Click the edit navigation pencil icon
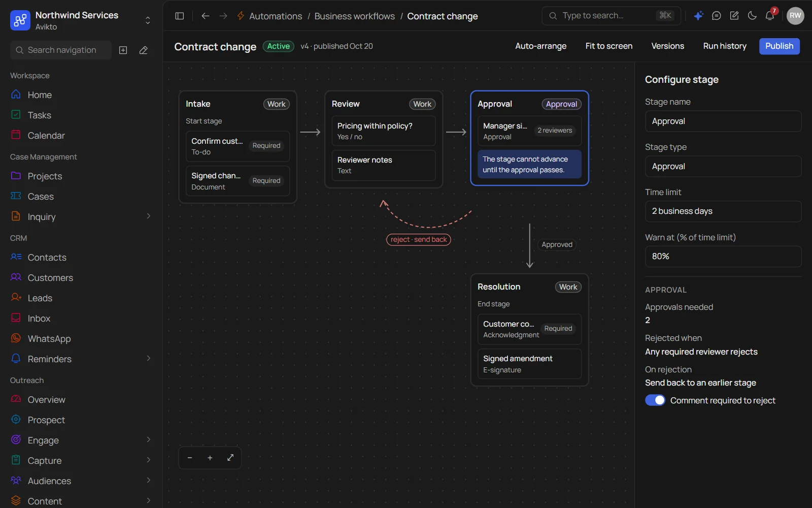Viewport: 812px width, 508px height. [x=144, y=50]
